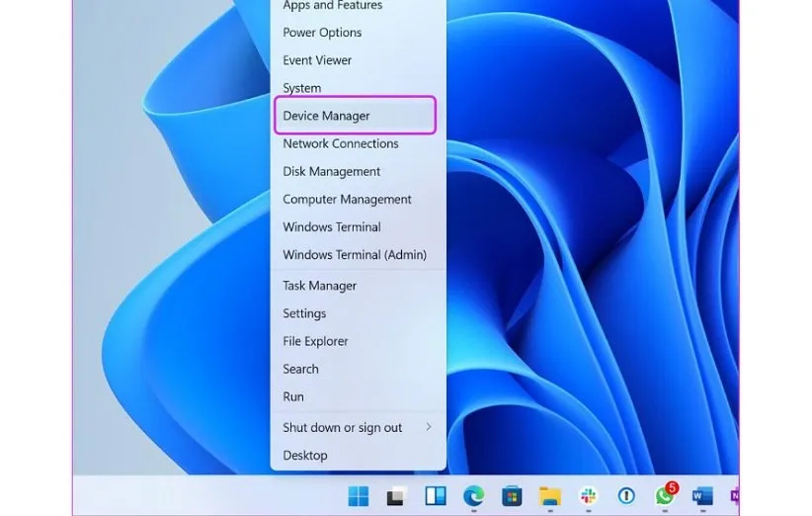Viewport: 812px width, 516px height.
Task: Open Microsoft Store from the taskbar
Action: pos(512,496)
